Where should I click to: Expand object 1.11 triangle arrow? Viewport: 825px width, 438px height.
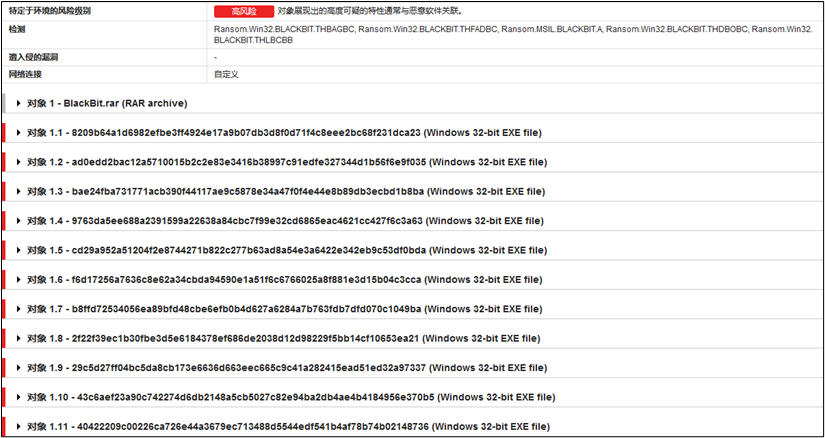20,427
